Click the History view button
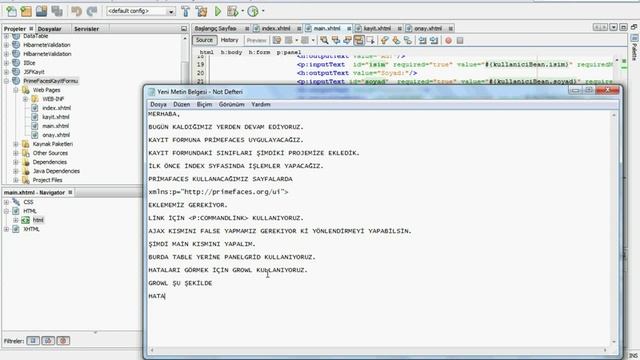 [x=229, y=40]
